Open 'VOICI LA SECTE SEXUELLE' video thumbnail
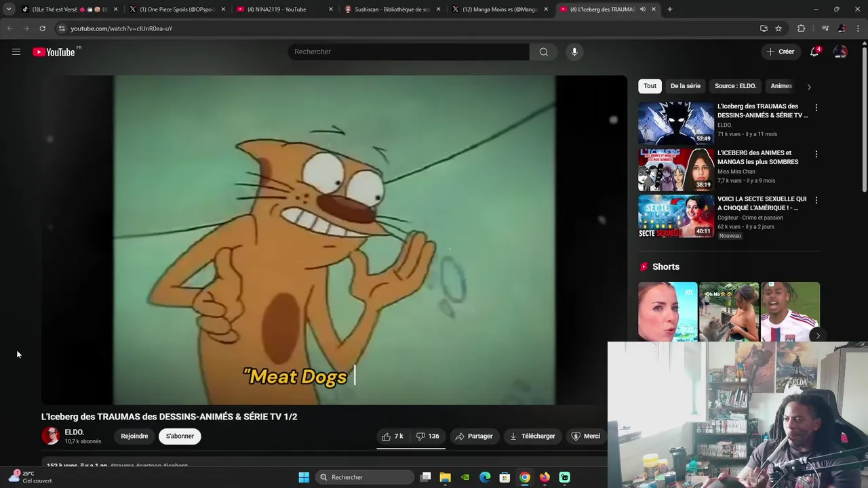 pos(675,216)
